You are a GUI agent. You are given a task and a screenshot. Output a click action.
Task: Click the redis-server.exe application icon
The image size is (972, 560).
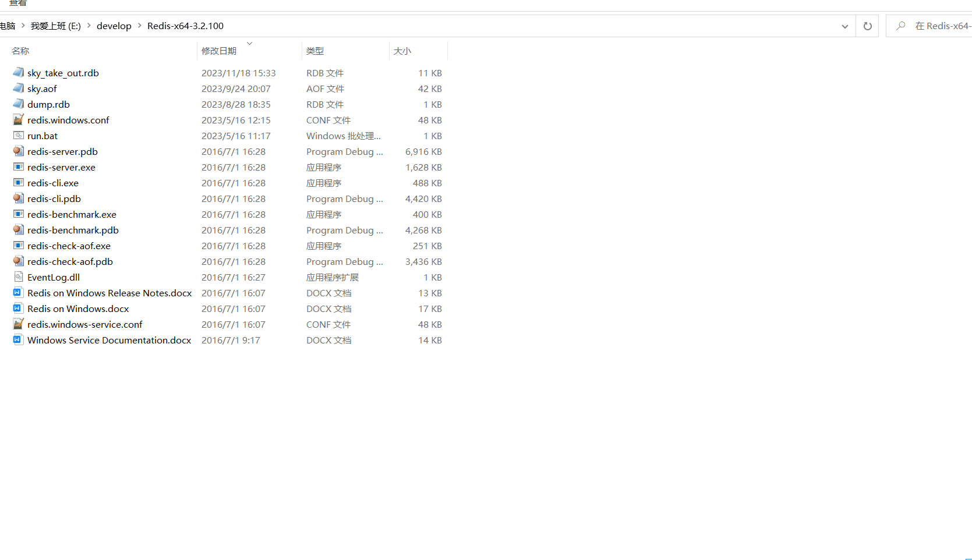point(19,167)
